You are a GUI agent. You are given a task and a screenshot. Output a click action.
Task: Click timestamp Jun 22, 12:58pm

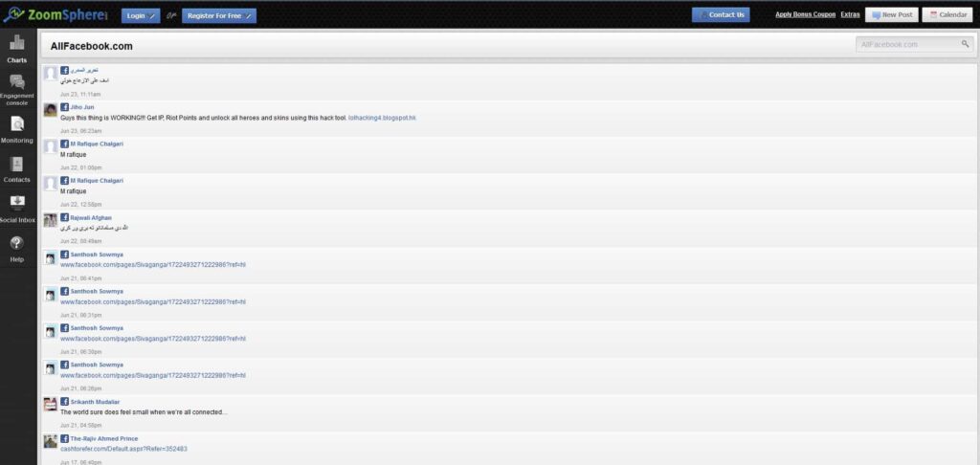(x=80, y=205)
